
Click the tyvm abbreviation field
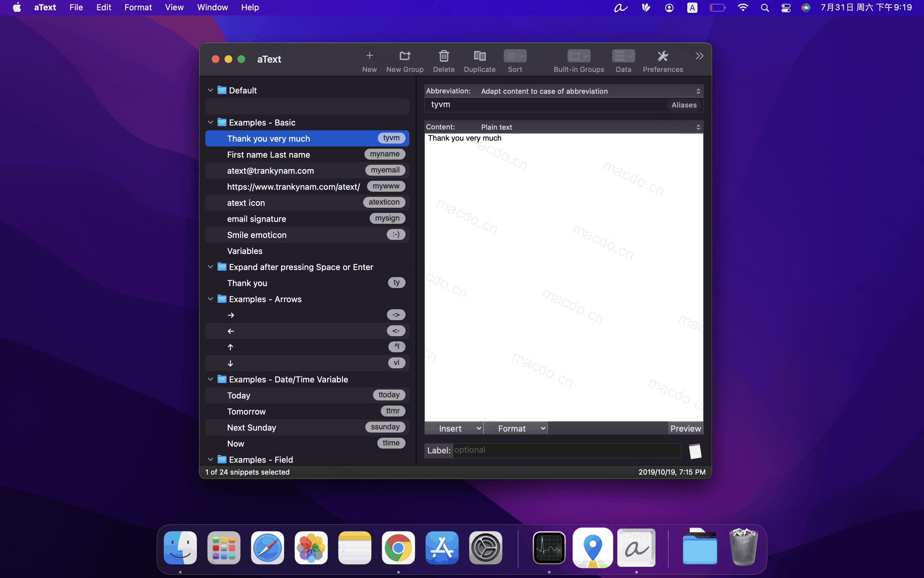pos(546,105)
